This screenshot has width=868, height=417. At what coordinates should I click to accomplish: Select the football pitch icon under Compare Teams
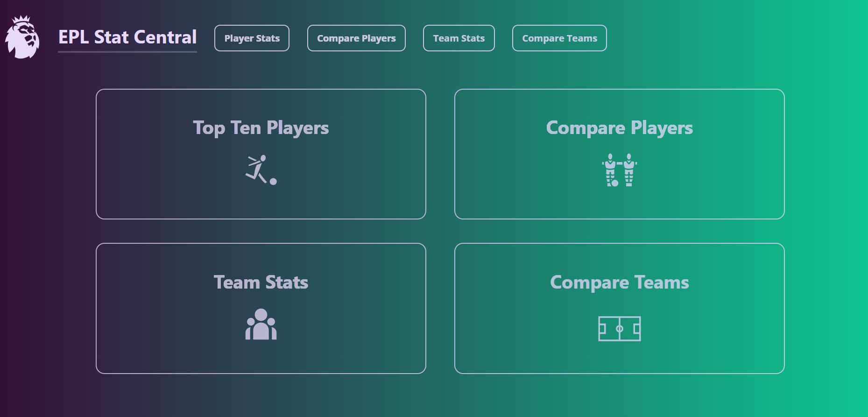[x=620, y=328]
